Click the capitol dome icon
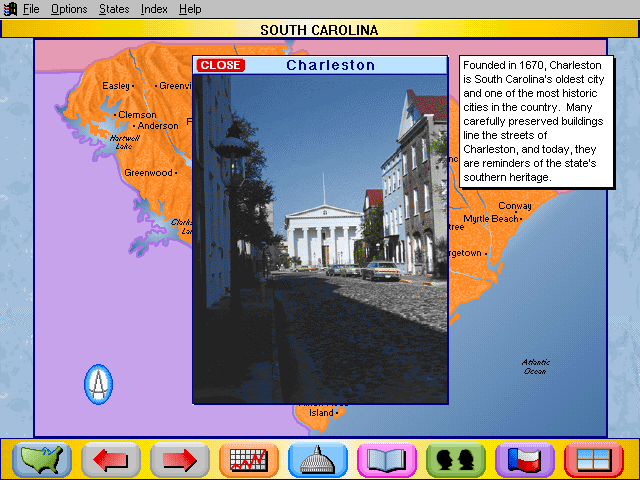 (x=318, y=460)
